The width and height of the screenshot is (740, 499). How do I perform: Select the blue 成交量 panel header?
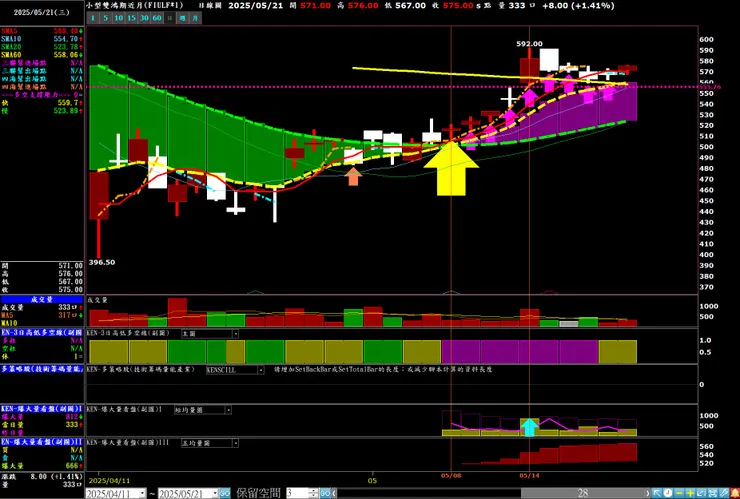coord(42,299)
